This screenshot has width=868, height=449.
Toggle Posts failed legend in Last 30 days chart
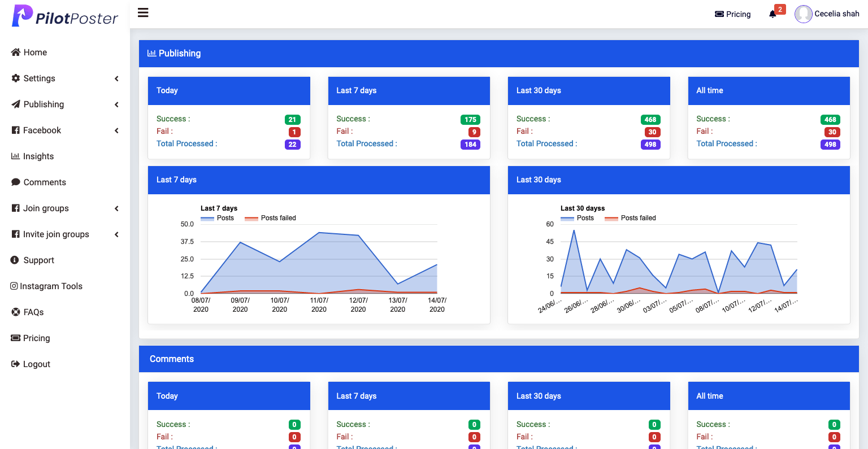[x=630, y=218]
